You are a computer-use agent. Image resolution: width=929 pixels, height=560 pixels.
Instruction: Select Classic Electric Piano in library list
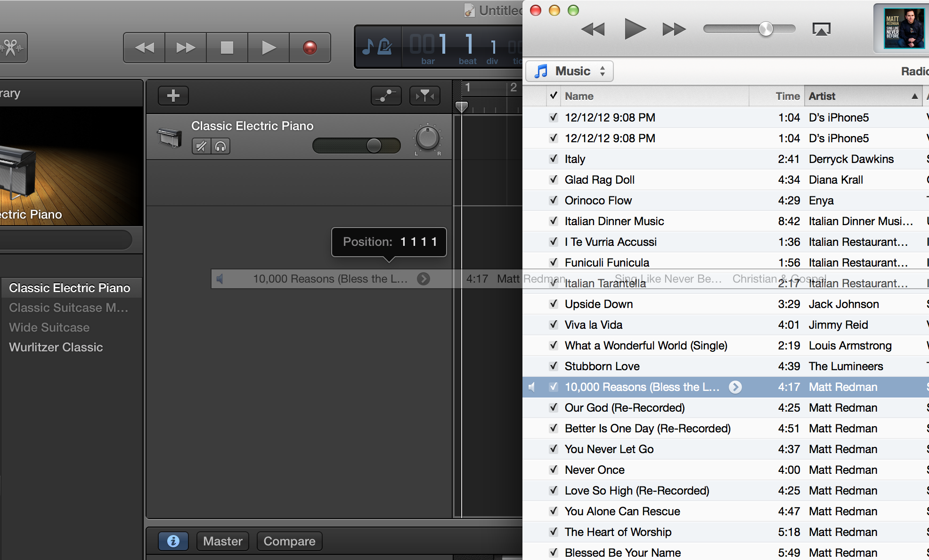[72, 288]
